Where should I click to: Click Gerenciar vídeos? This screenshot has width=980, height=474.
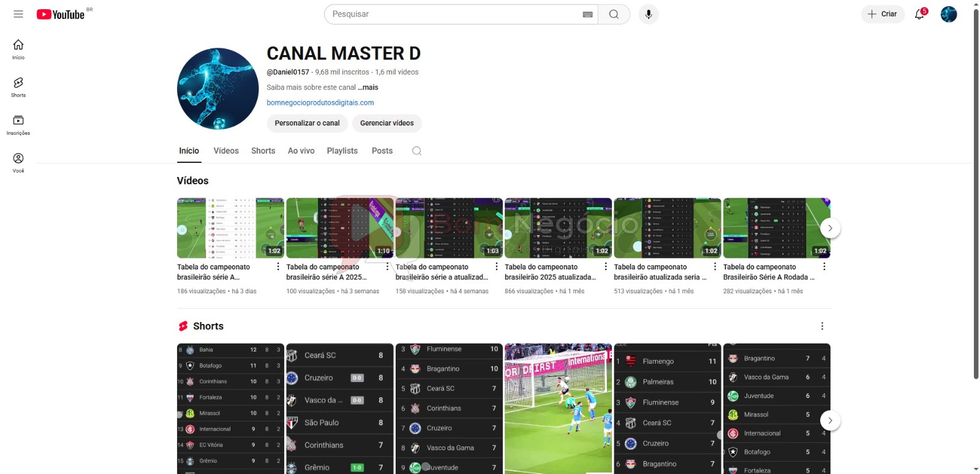point(387,123)
